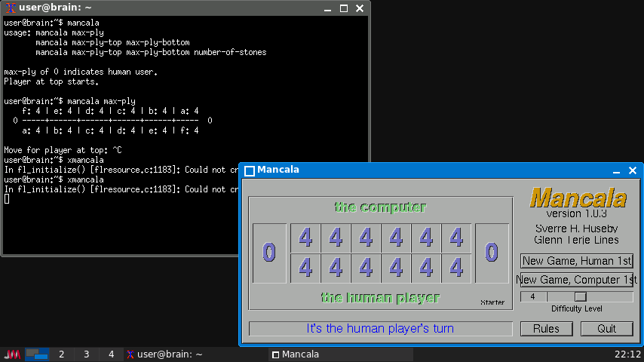Image resolution: width=644 pixels, height=362 pixels.
Task: Click the human store beside Starter
Action: [x=492, y=253]
